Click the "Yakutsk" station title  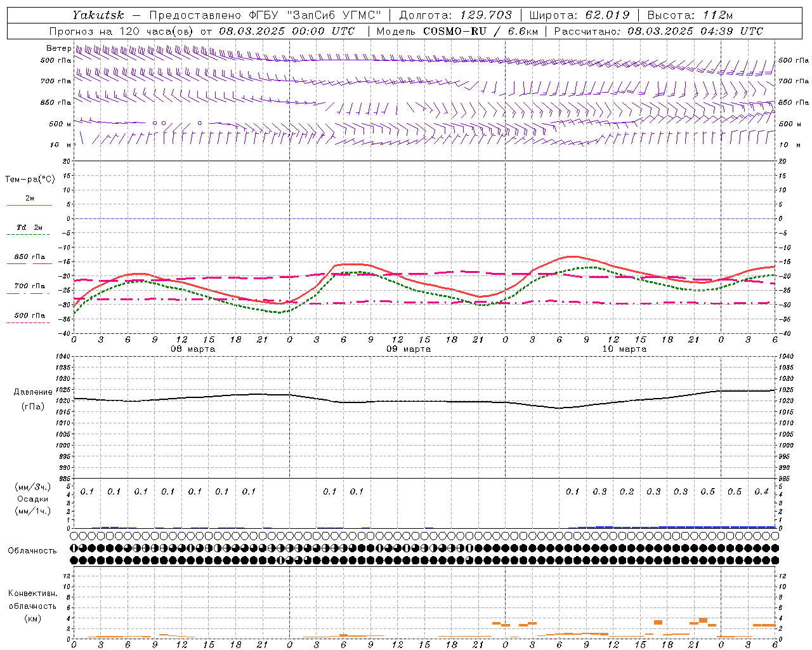(x=98, y=15)
